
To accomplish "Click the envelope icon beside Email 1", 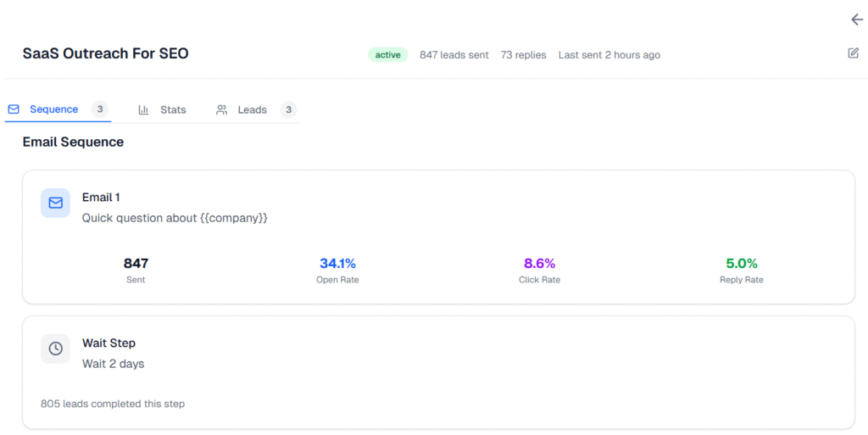I will click(55, 204).
